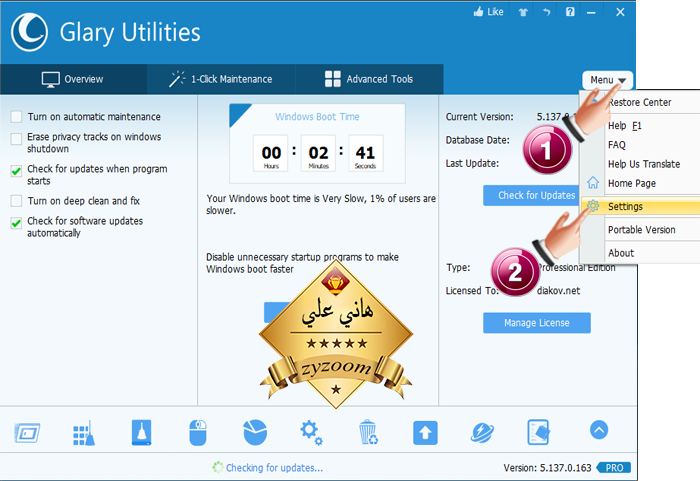Open the Menu dropdown button
Image resolution: width=700 pixels, height=481 pixels.
coord(607,80)
